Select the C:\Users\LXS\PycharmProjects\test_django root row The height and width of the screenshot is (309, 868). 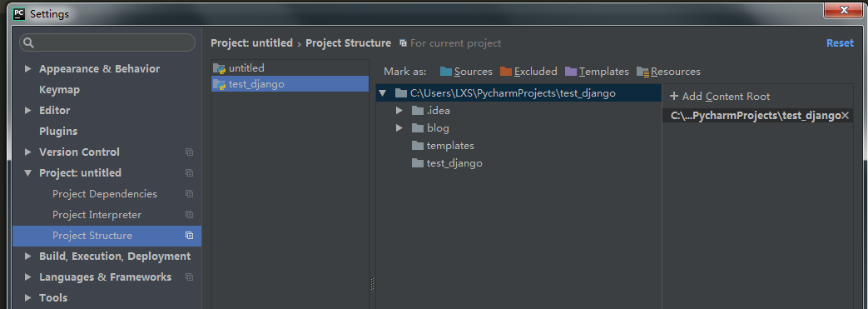518,93
